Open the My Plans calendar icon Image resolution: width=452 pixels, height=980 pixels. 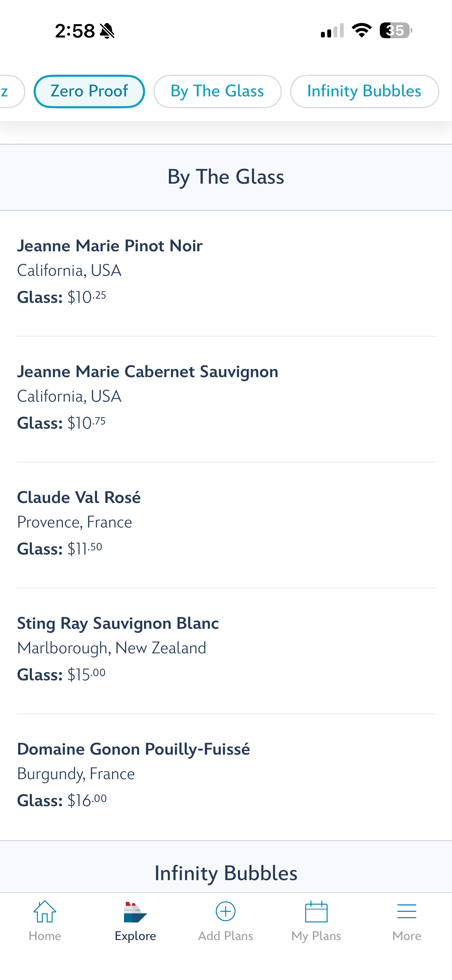coord(316,912)
